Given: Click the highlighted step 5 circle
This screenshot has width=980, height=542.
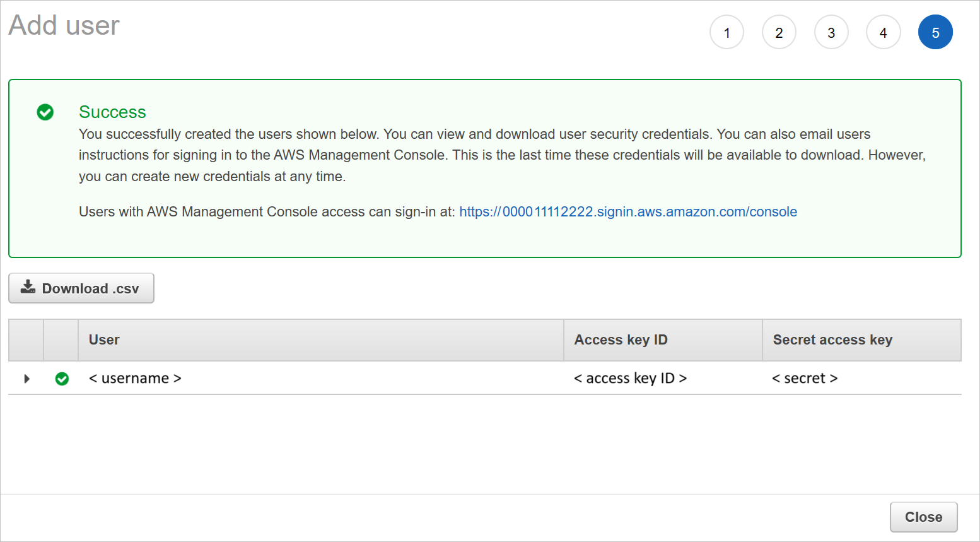Looking at the screenshot, I should (936, 32).
